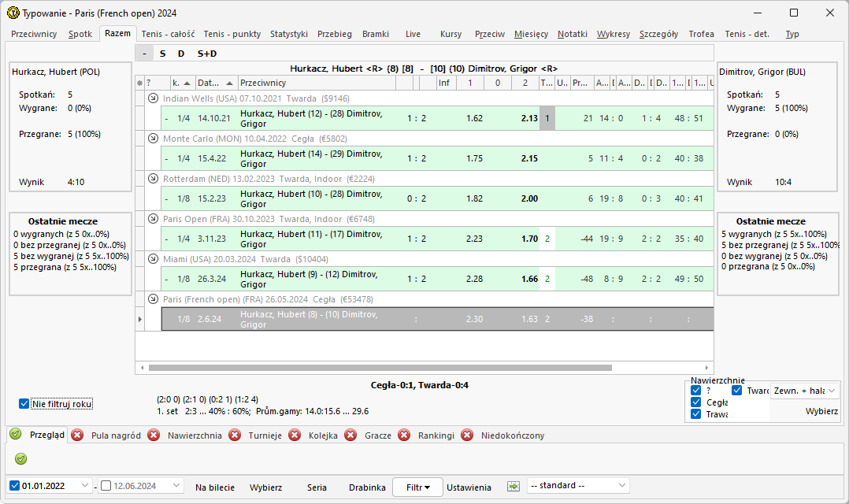This screenshot has width=849, height=504.
Task: Enable the end date 12.06.2024 checkbox
Action: coord(106,486)
